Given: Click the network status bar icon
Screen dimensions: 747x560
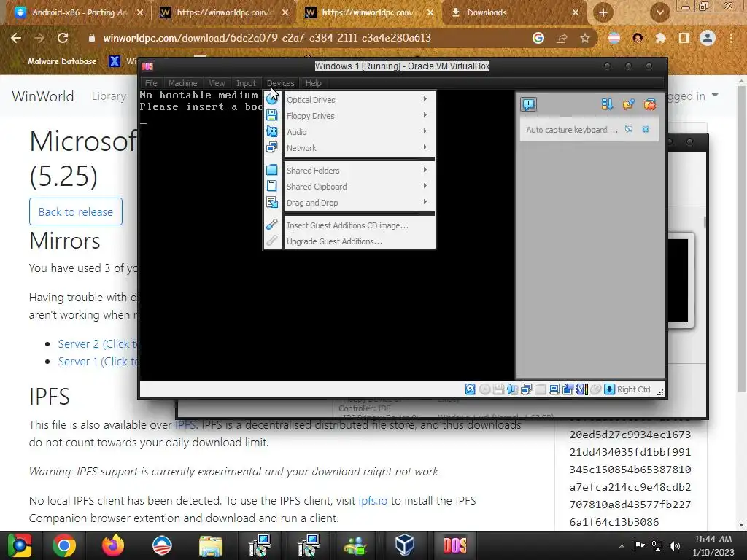Looking at the screenshot, I should click(x=526, y=389).
